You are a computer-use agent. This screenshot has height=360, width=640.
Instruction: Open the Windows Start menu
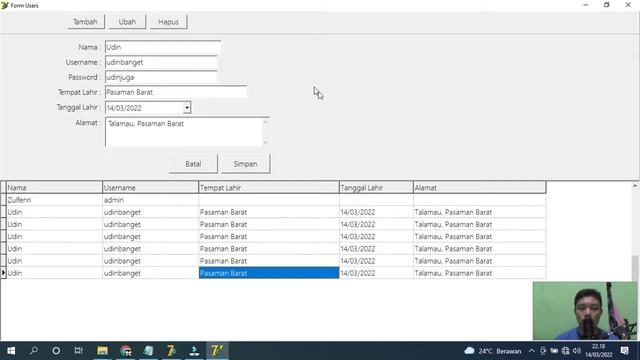pyautogui.click(x=11, y=351)
